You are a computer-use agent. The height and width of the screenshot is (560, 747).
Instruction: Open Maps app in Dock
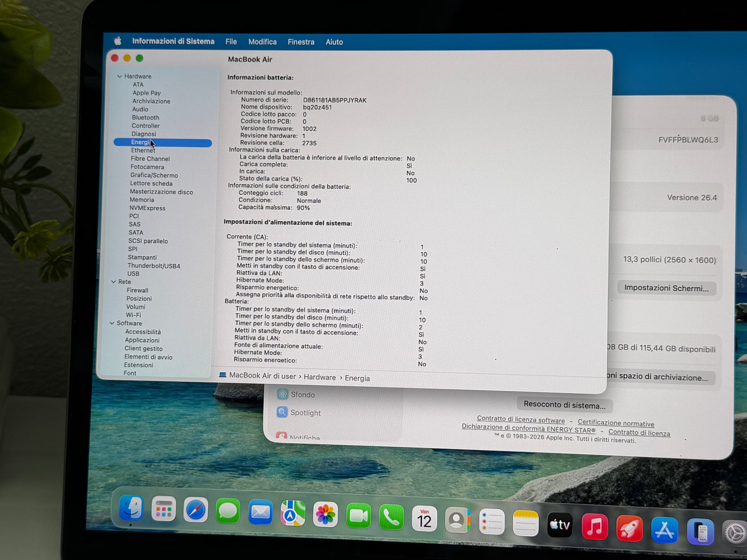tap(293, 514)
